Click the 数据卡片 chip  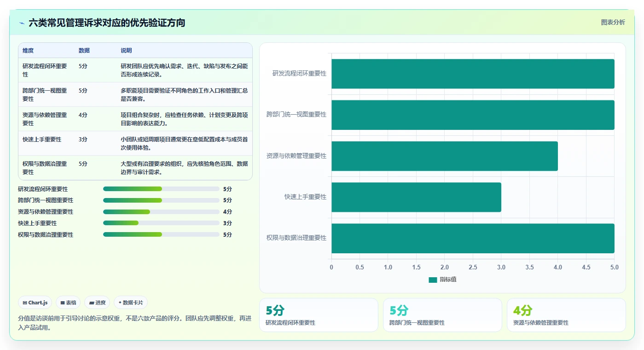tap(131, 303)
